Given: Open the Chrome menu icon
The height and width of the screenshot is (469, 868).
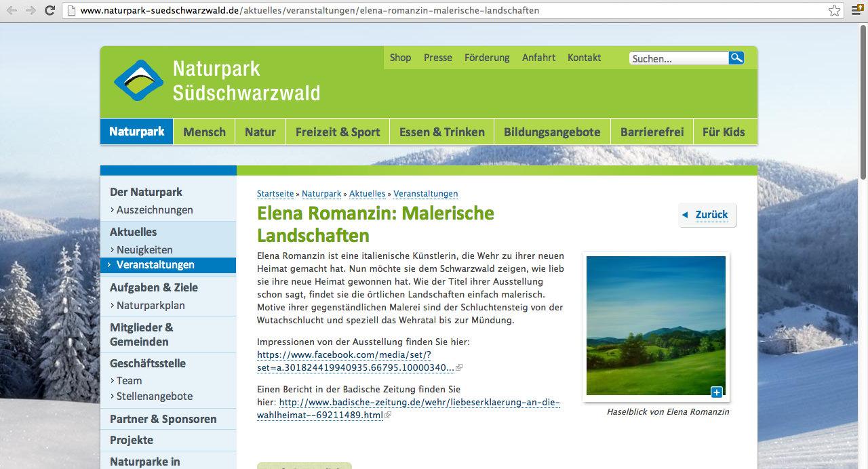Looking at the screenshot, I should 857,11.
